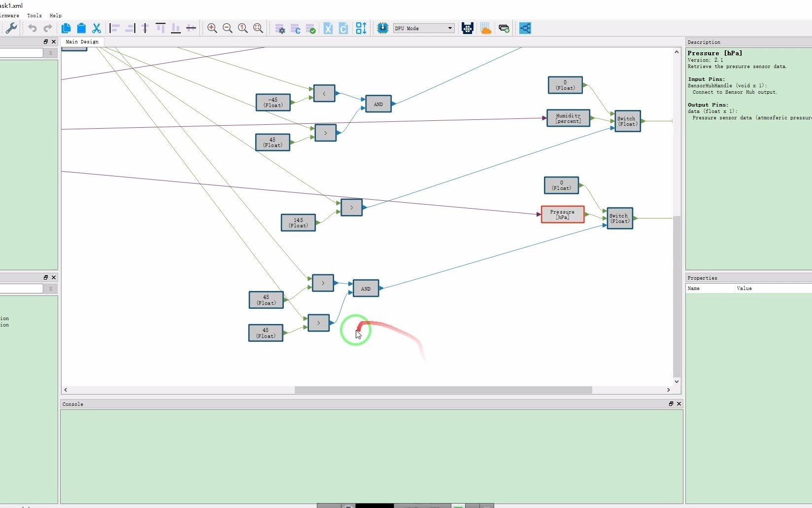The width and height of the screenshot is (812, 508).
Task: Click the canvas scroll-right arrow
Action: (669, 390)
